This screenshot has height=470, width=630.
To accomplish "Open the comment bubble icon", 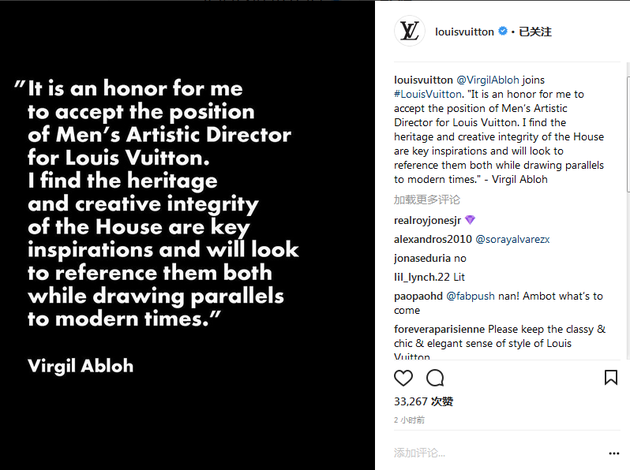I will 435,378.
